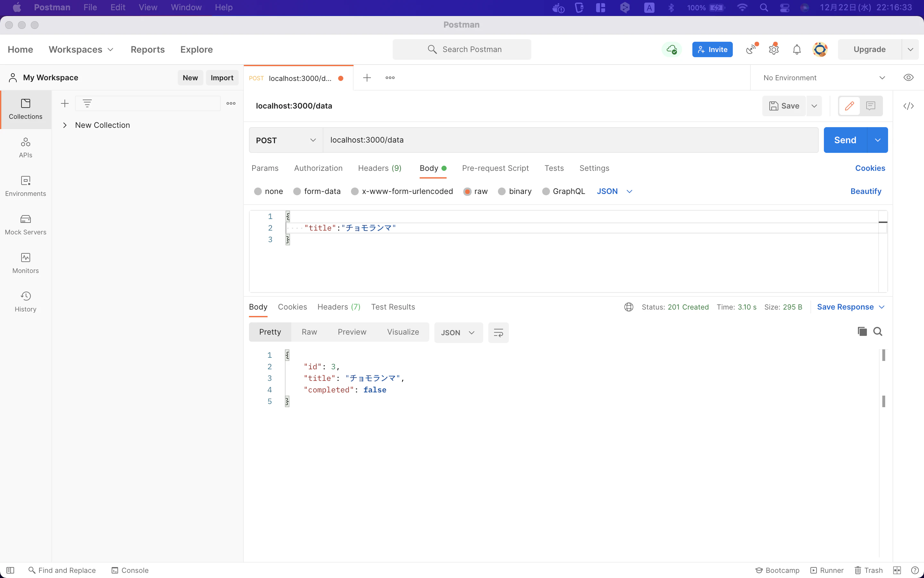
Task: Click the request URL field
Action: coord(570,140)
